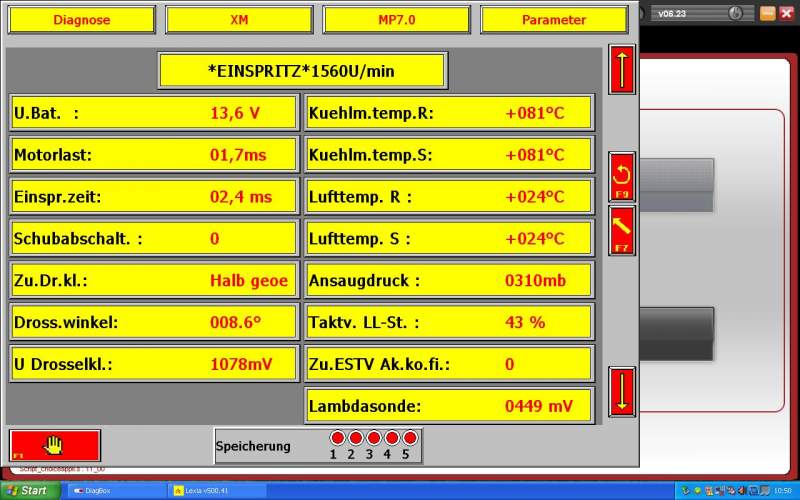800x500 pixels.
Task: Select the Kuehlm.temp.R row
Action: point(449,113)
